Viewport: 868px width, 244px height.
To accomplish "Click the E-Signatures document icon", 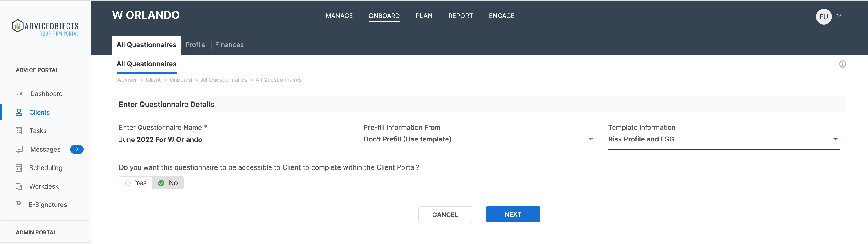I will point(19,205).
